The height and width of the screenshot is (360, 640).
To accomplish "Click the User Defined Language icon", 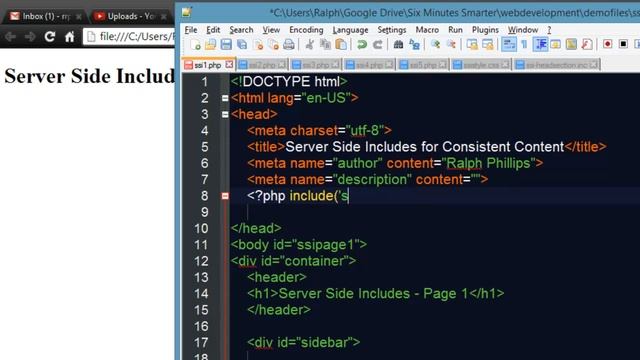I will [x=556, y=44].
